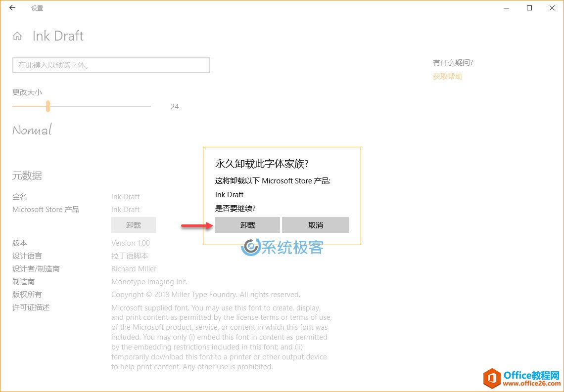This screenshot has width=564, height=392.
Task: Click 'Ink Draft' product name in the dialog
Action: click(230, 195)
